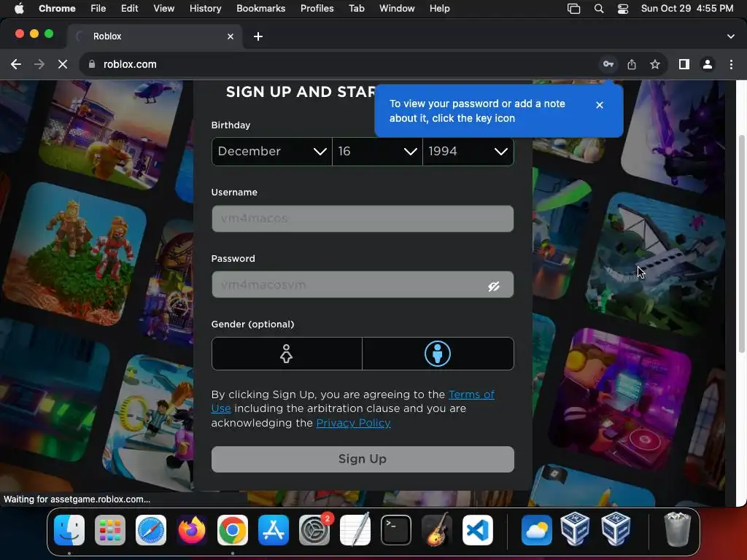Click the password key icon in address bar
Screen dimensions: 747x560
608,64
